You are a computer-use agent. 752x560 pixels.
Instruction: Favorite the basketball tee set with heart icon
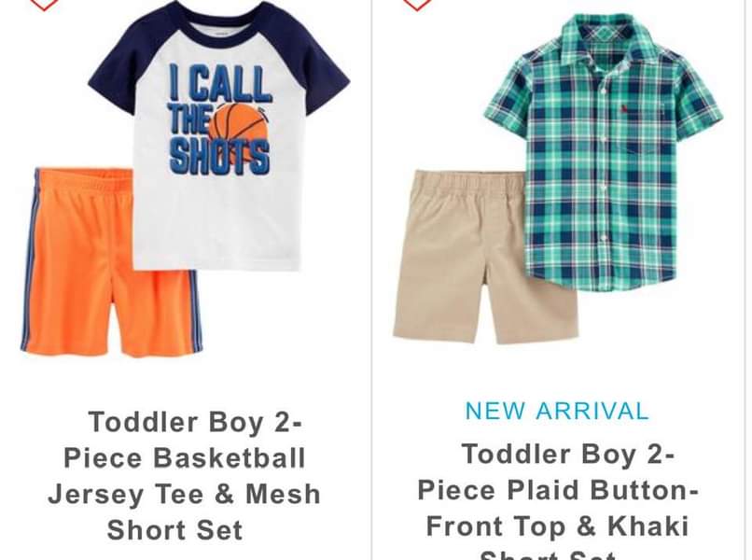pyautogui.click(x=44, y=4)
